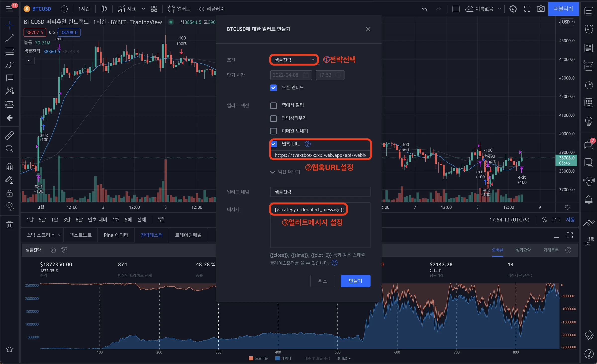Screen dimensions: 597x364
Task: Enable the 앱에서 알림 checkbox
Action: coord(273,106)
